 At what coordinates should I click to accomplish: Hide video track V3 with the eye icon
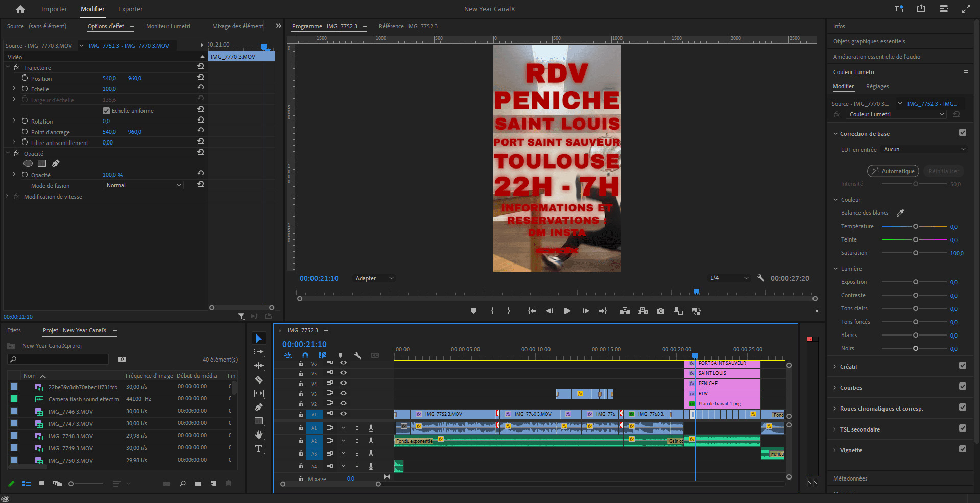[343, 393]
